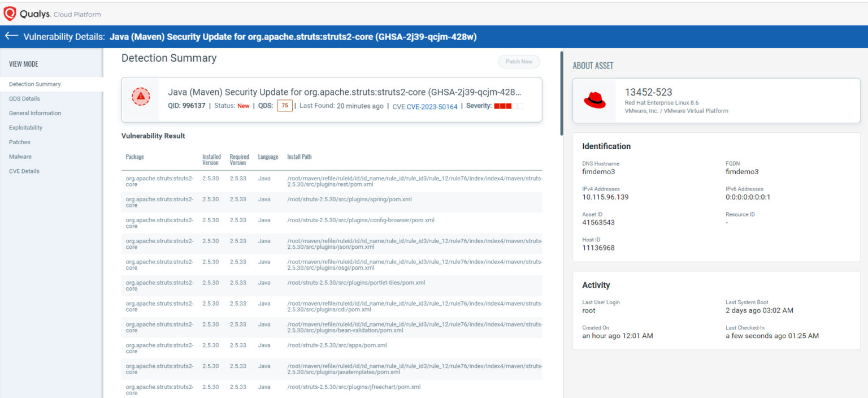Click the Red Hat asset icon

pos(594,101)
